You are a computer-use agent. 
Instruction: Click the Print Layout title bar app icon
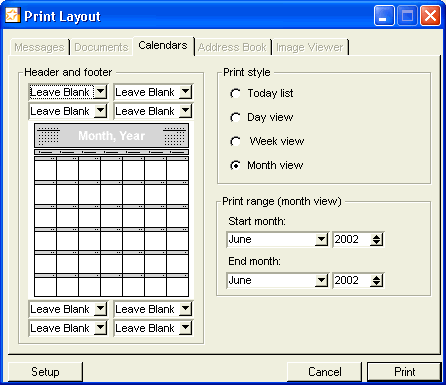pos(12,16)
